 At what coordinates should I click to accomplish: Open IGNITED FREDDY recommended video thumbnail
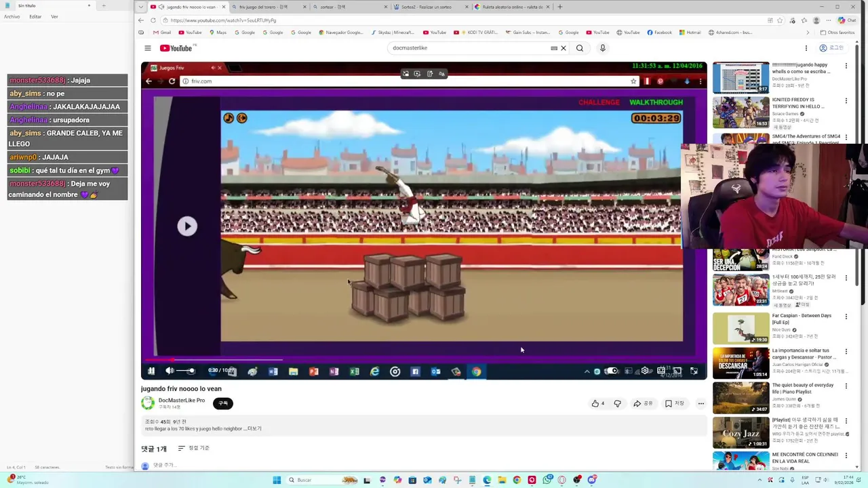point(741,113)
